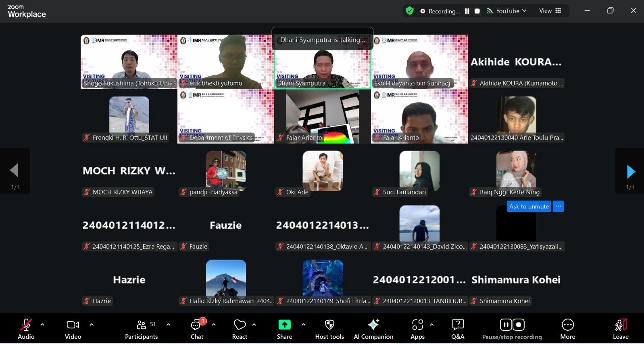Click the Ask to unmute button
The height and width of the screenshot is (344, 644).
[529, 206]
